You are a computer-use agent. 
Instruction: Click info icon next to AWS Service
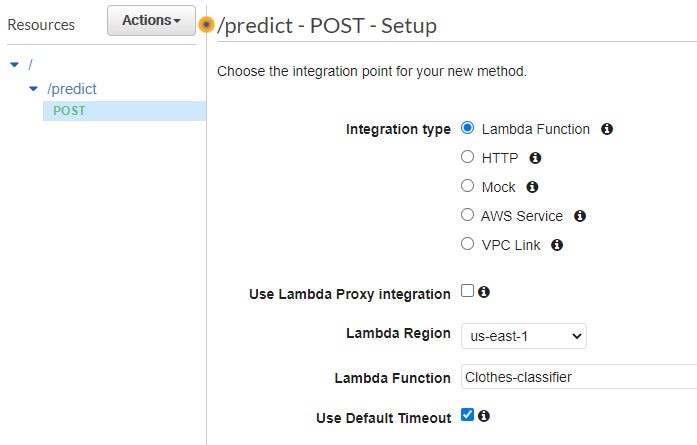tap(580, 216)
